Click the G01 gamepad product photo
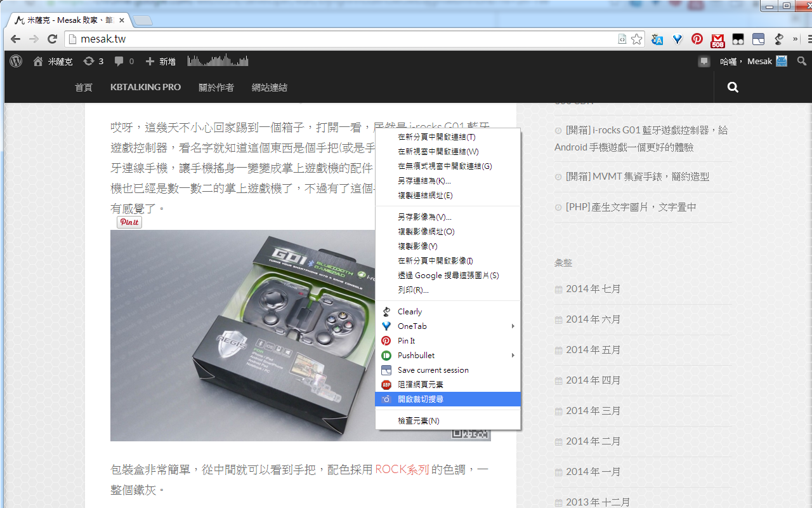812x508 pixels. pyautogui.click(x=243, y=335)
